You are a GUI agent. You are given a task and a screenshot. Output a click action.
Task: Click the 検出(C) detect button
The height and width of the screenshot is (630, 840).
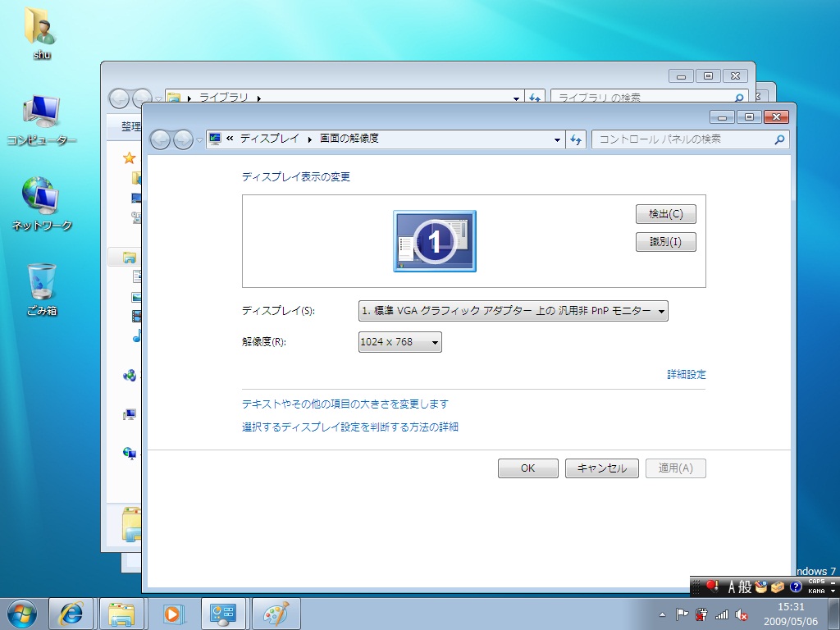click(x=666, y=214)
